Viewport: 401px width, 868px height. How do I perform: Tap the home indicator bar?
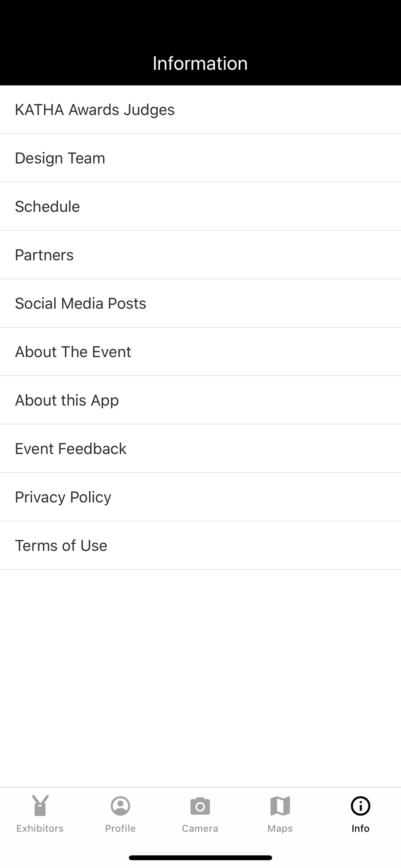pyautogui.click(x=200, y=858)
